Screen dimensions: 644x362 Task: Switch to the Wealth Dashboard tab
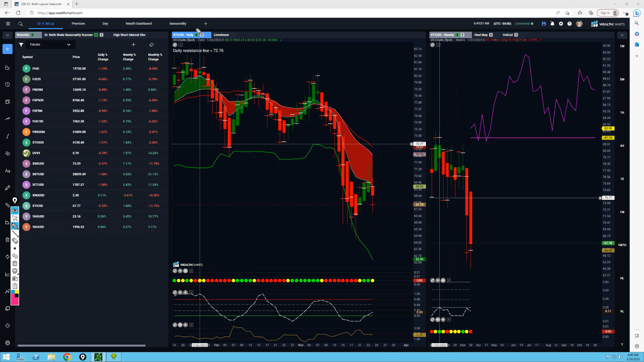[139, 24]
